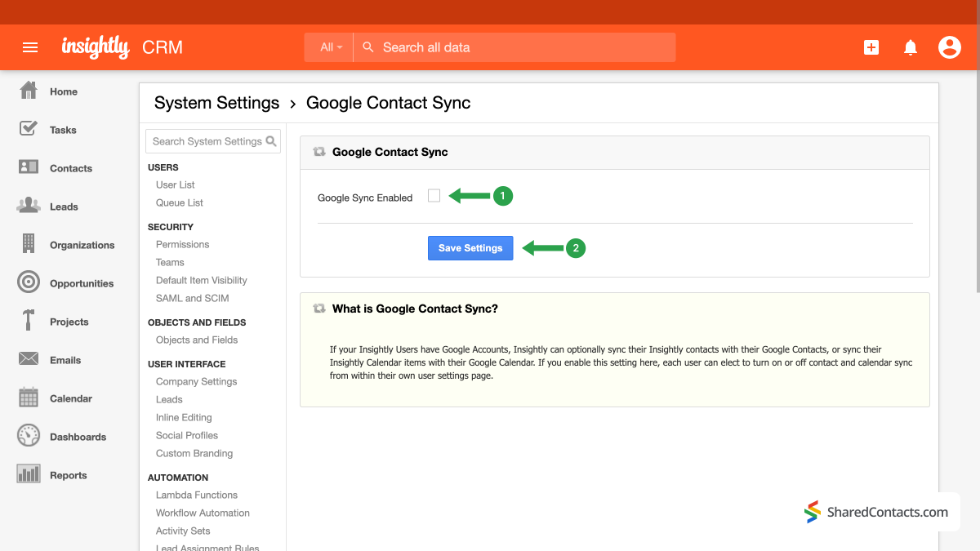Click the Emails envelope icon
Screen dimensions: 980x551
29,359
